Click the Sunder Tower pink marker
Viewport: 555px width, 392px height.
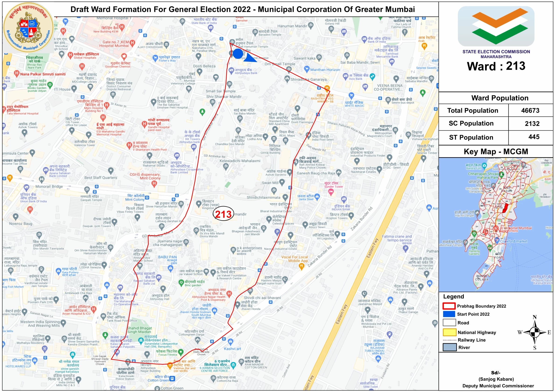(x=331, y=192)
